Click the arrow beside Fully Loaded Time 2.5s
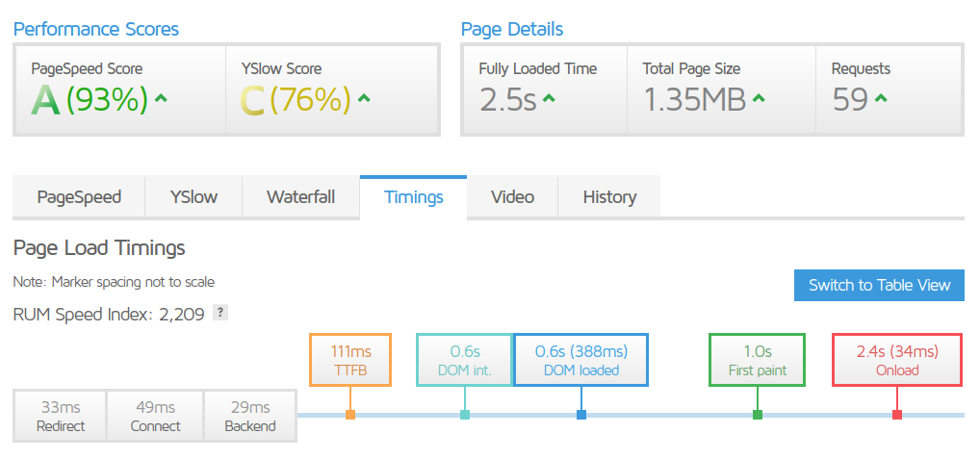This screenshot has height=459, width=980. [548, 98]
